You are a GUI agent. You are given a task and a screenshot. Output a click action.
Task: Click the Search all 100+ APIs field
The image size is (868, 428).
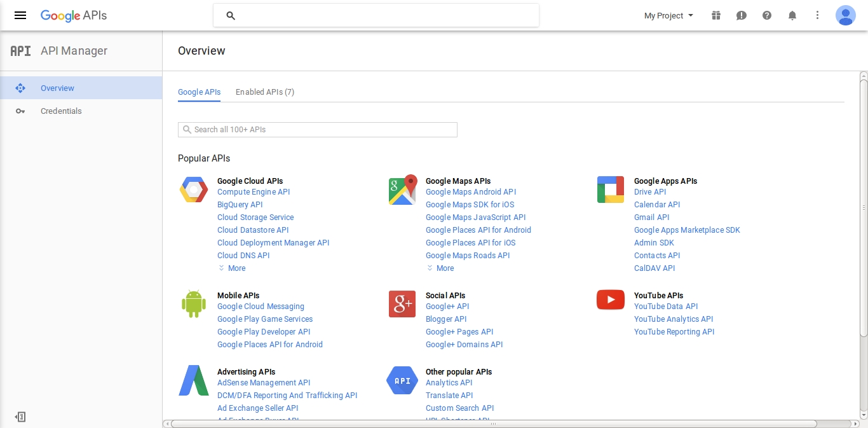[x=318, y=130]
